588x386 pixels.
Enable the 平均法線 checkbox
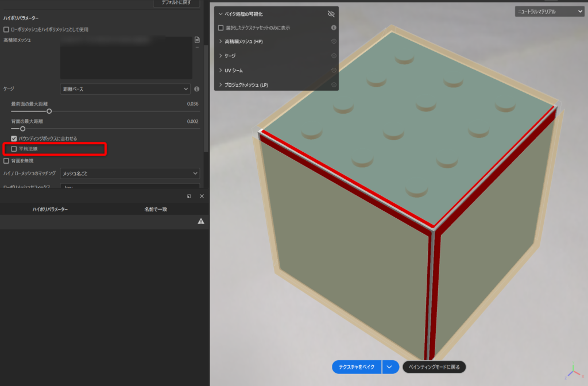coord(14,149)
